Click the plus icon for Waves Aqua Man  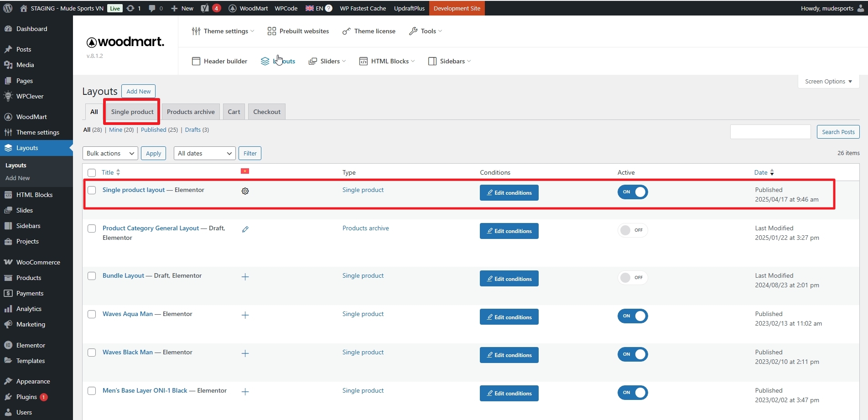(245, 315)
